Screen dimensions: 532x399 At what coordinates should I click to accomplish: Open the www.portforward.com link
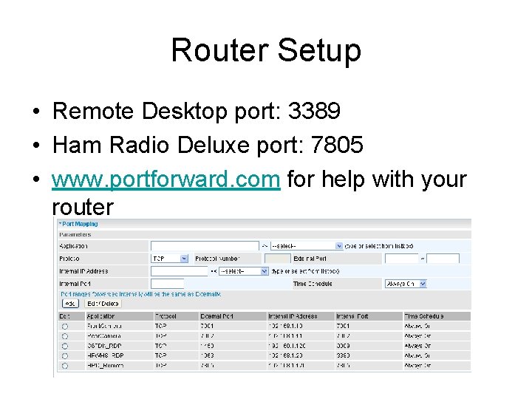click(x=166, y=179)
